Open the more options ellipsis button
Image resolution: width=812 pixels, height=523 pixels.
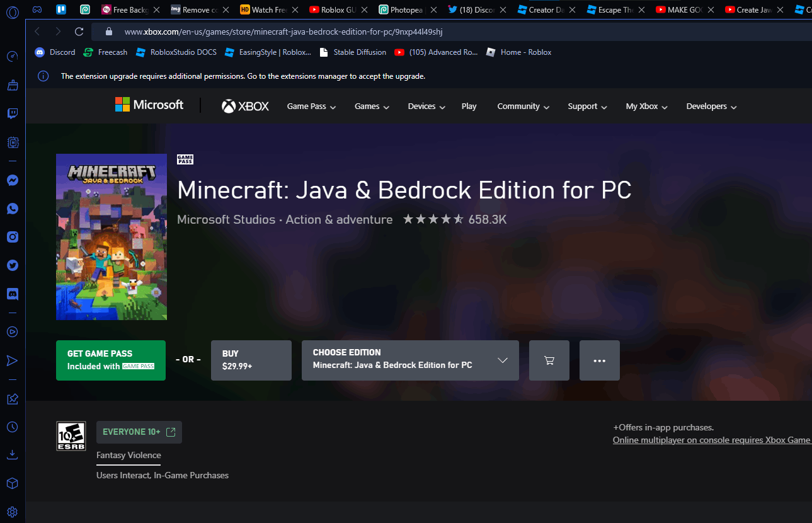(x=600, y=360)
